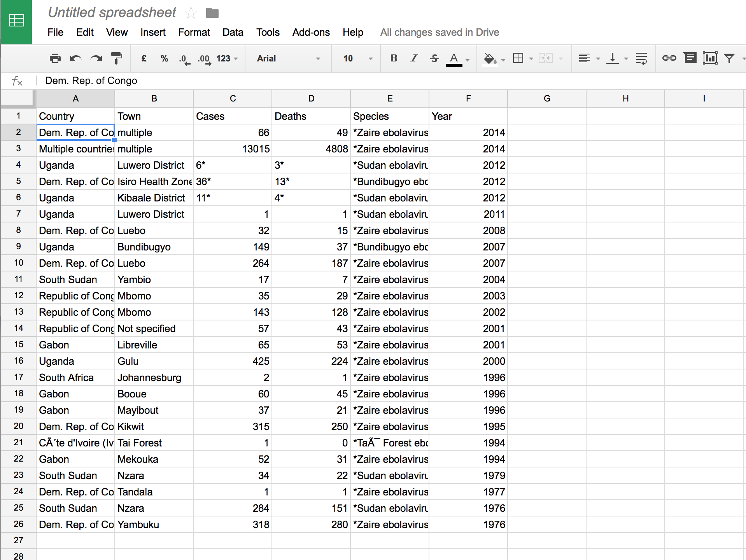Select column F header
The height and width of the screenshot is (560, 746).
click(468, 99)
